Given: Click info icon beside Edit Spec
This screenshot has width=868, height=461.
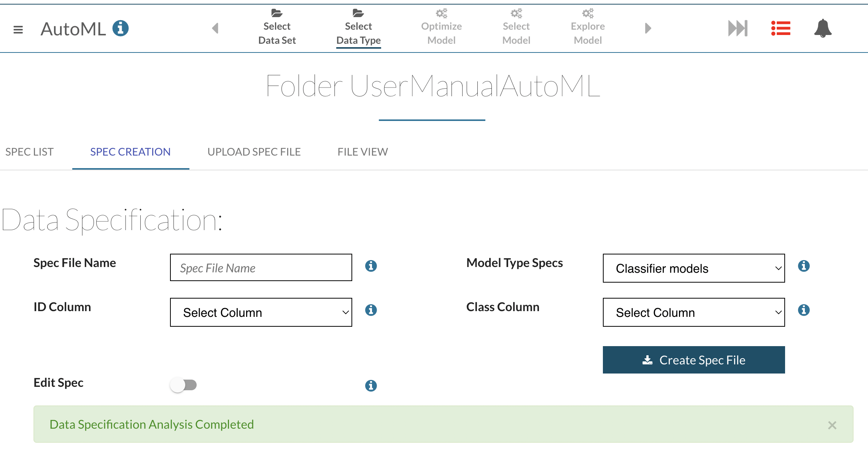Looking at the screenshot, I should coord(371,386).
